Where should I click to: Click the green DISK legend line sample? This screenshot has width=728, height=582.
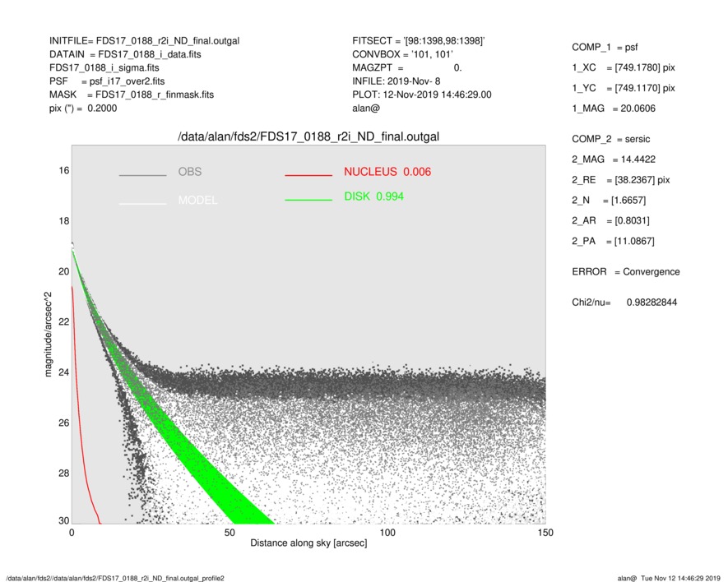[308, 200]
